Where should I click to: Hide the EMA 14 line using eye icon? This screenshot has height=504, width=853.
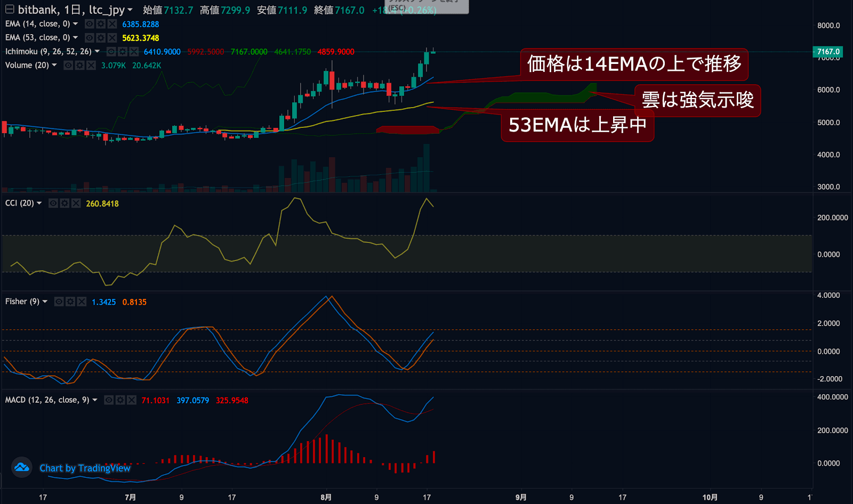(x=90, y=24)
